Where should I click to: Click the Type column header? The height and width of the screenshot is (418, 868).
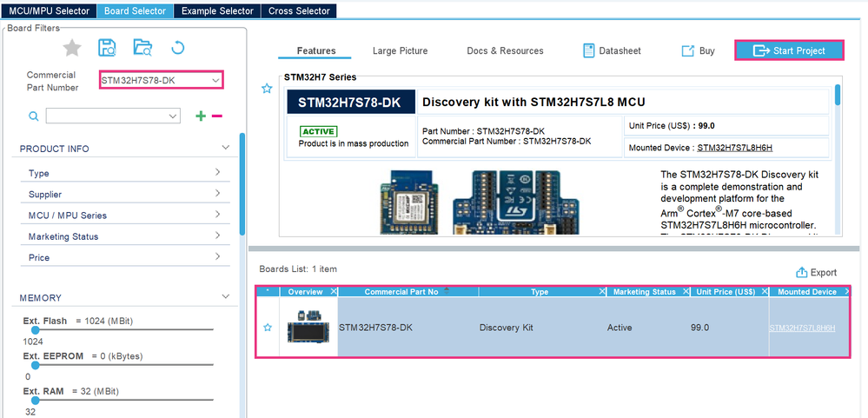pos(539,292)
